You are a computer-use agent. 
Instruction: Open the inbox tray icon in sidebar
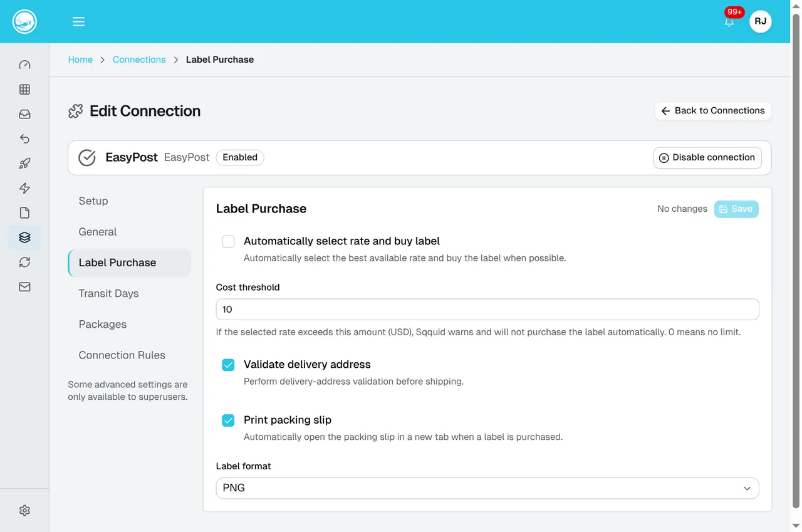click(24, 114)
